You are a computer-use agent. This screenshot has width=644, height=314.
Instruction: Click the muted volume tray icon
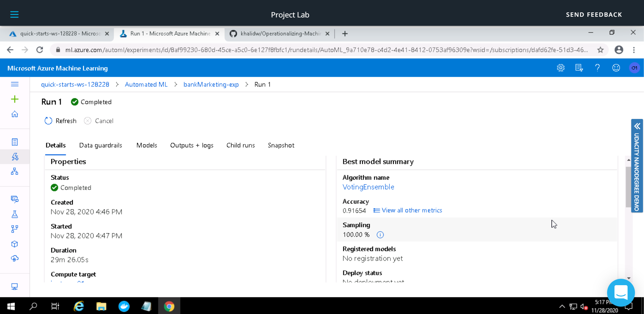584,307
